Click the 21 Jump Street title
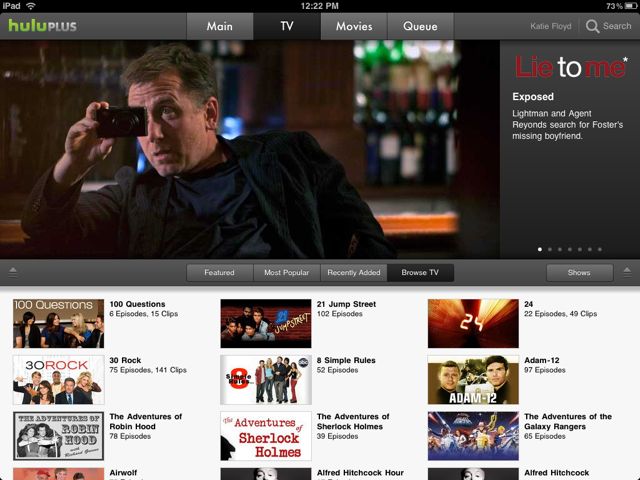The width and height of the screenshot is (640, 480). (x=346, y=304)
